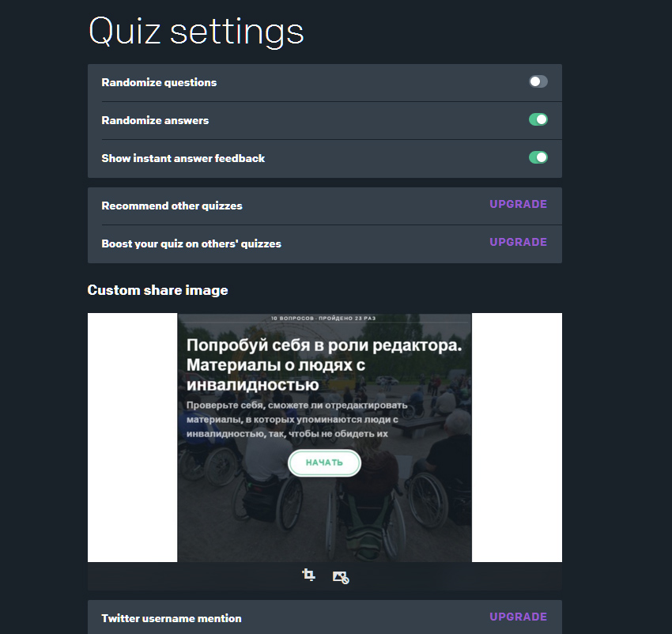Click Boost your quiz on others' quizzes text
The height and width of the screenshot is (634, 672).
click(191, 243)
